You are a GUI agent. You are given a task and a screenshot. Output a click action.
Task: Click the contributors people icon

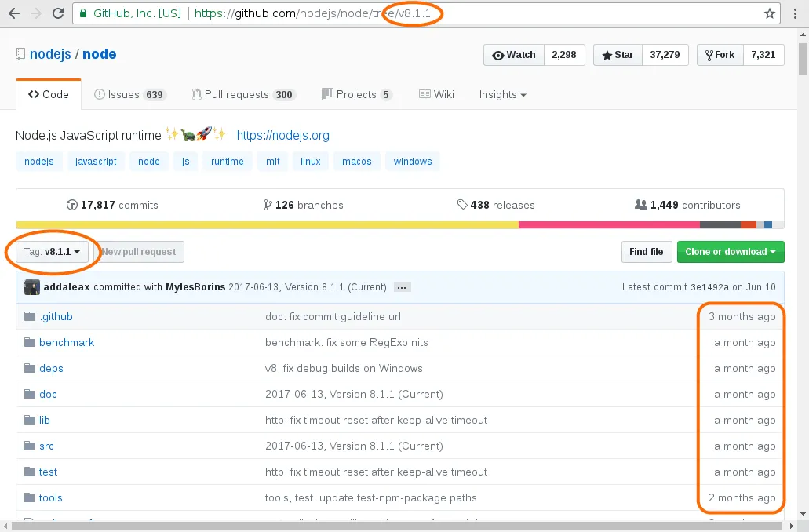[x=639, y=205]
